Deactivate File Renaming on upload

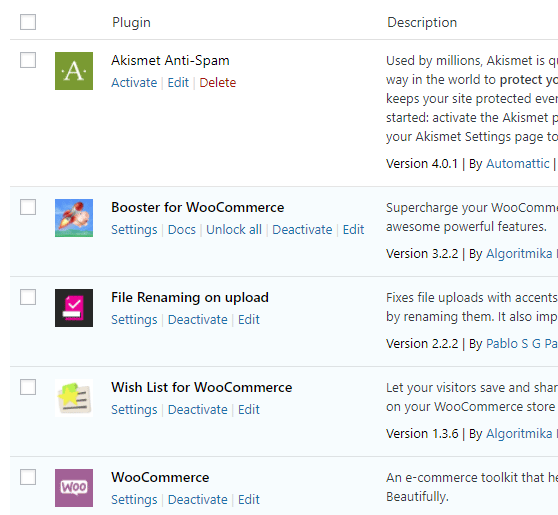pyautogui.click(x=198, y=320)
